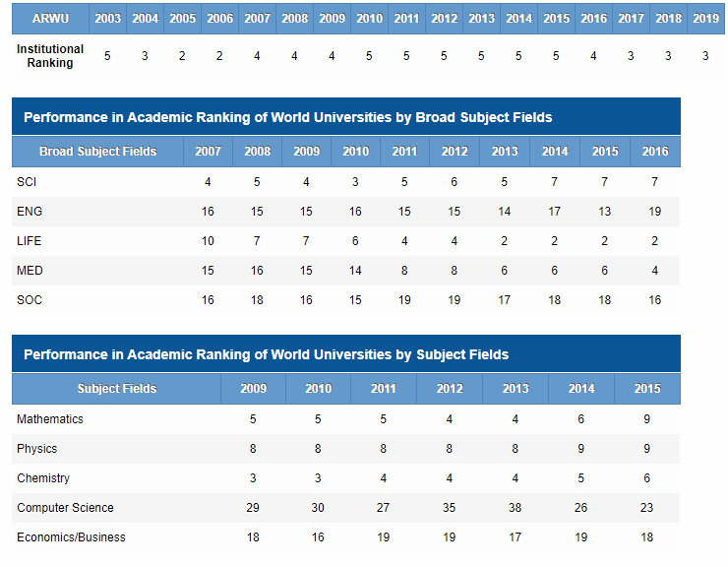Click SCI value 3 for 2010
728x567 pixels.
[x=355, y=182]
